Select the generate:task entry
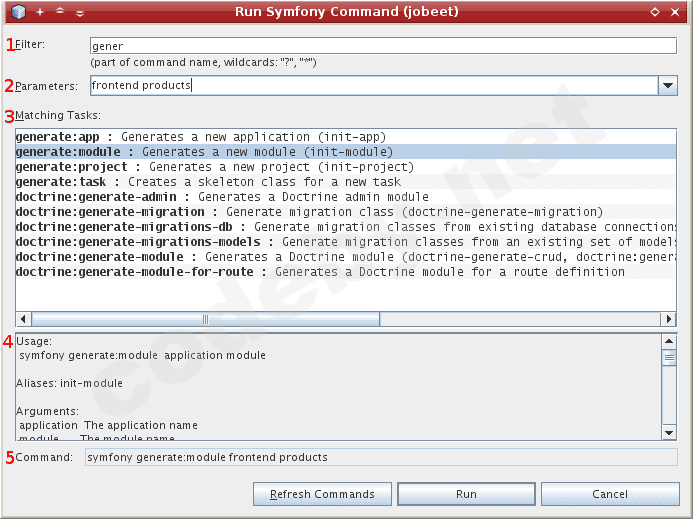This screenshot has width=693, height=519. 208,182
